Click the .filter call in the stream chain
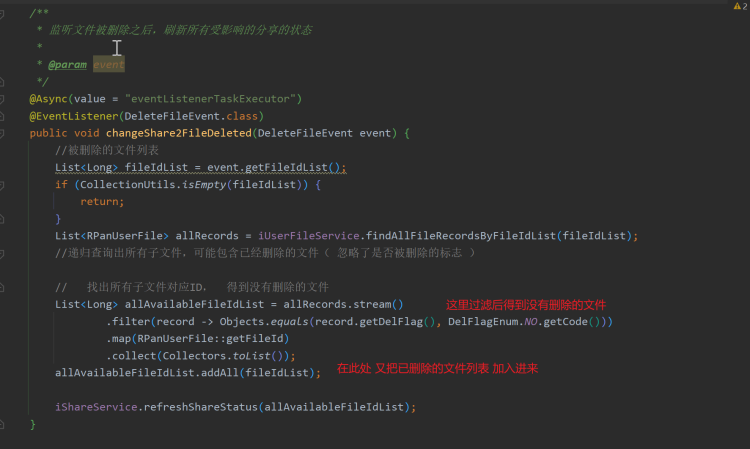 tap(128, 321)
